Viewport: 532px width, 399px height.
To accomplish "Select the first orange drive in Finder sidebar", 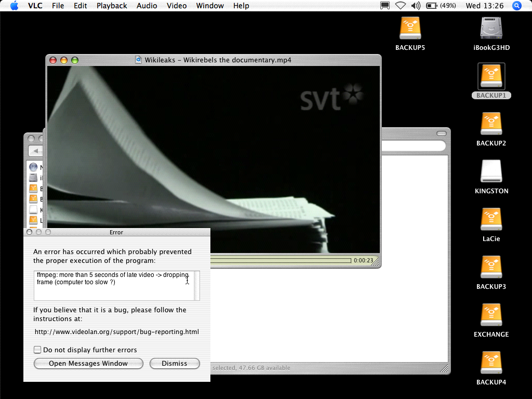I will 33,188.
